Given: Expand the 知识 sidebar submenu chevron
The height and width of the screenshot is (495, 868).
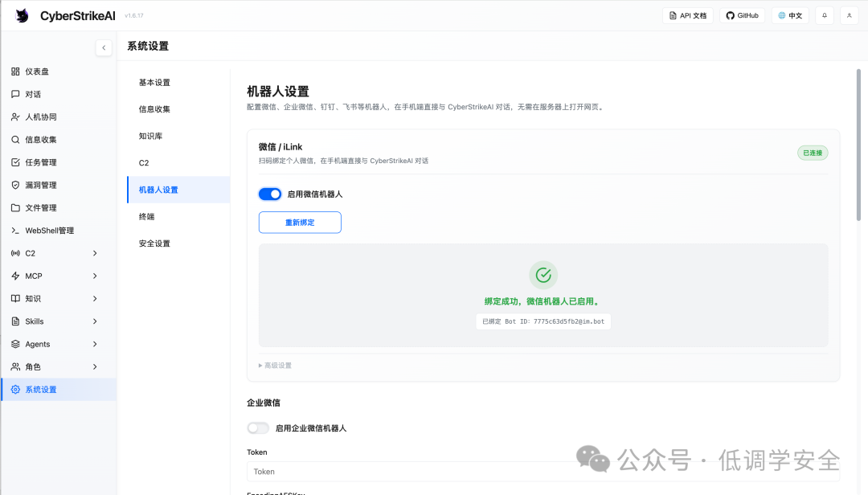Looking at the screenshot, I should [x=95, y=298].
